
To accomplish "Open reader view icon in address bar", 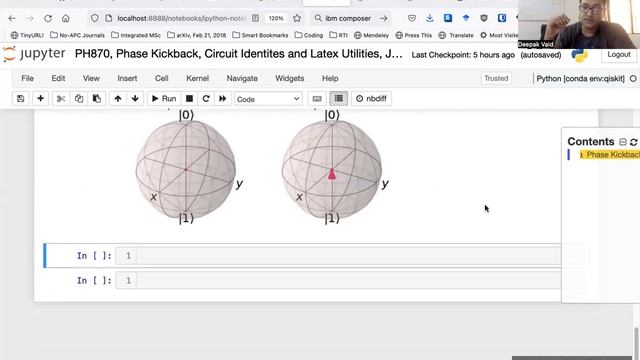I will (256, 18).
